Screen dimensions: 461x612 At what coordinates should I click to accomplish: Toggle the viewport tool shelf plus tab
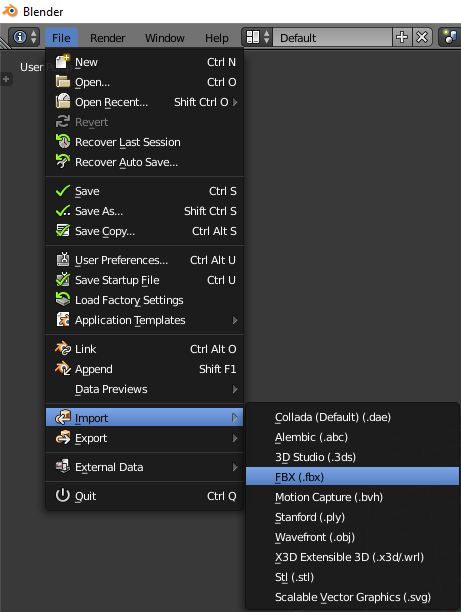[6, 79]
